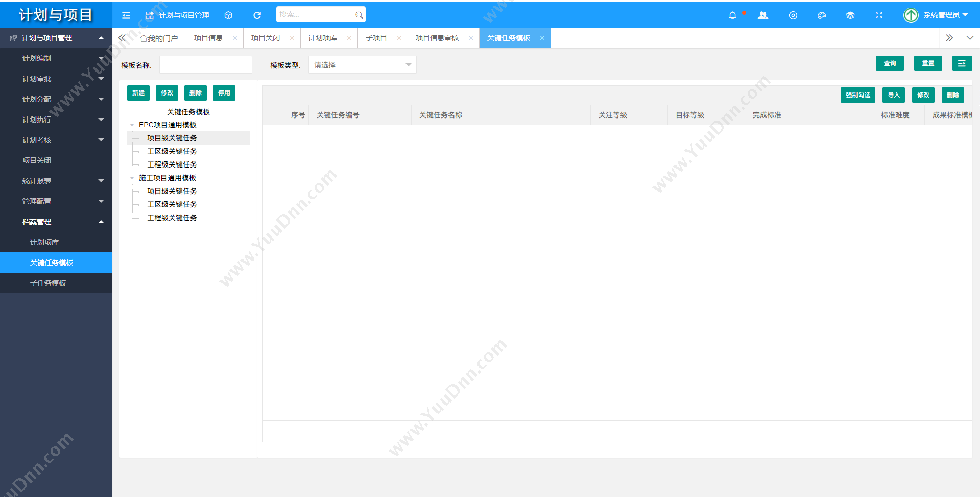Close the 项目信息 tab

point(234,38)
